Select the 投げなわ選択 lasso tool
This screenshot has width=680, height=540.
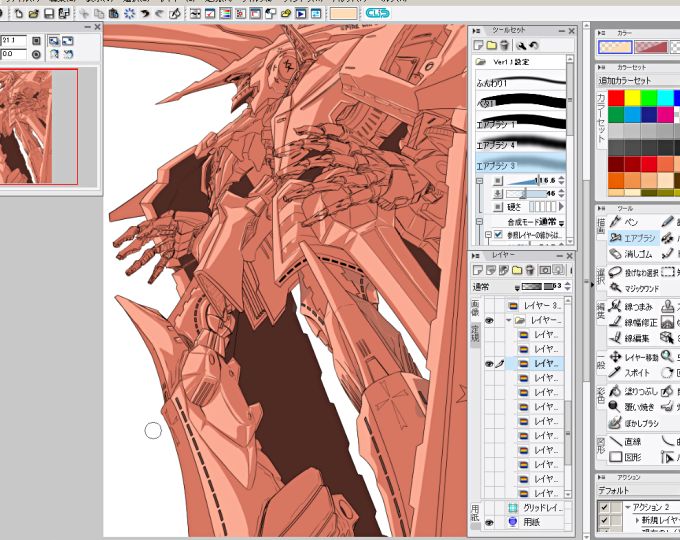pyautogui.click(x=633, y=272)
